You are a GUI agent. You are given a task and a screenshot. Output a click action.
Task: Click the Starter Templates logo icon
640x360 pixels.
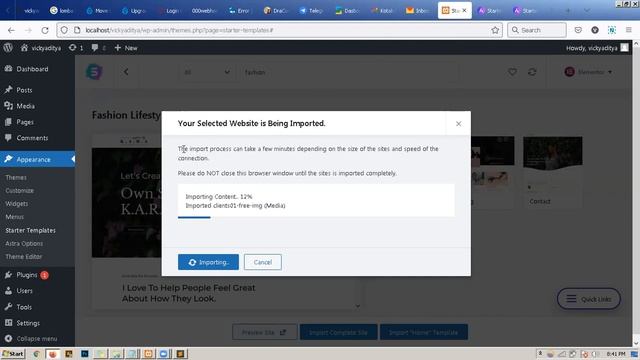pyautogui.click(x=94, y=72)
